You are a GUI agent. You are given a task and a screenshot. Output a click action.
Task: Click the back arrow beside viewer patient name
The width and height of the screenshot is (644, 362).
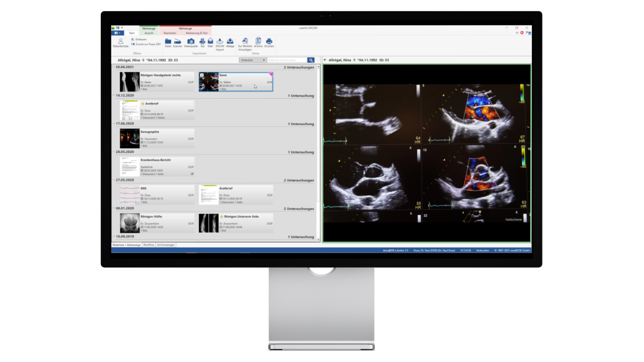tap(325, 60)
